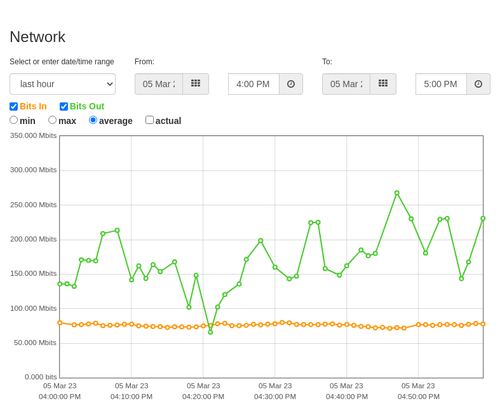Click the lowest green Bits Out data point

(x=210, y=332)
